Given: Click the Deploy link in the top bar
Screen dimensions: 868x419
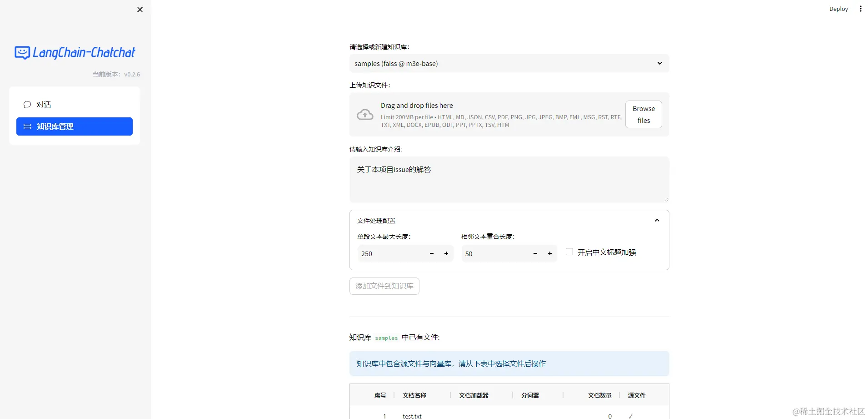Looking at the screenshot, I should tap(838, 9).
